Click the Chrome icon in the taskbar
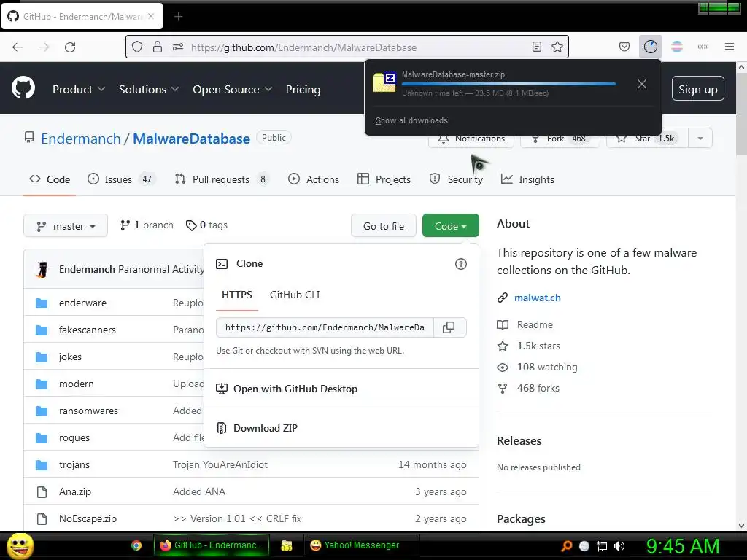 coord(136,545)
